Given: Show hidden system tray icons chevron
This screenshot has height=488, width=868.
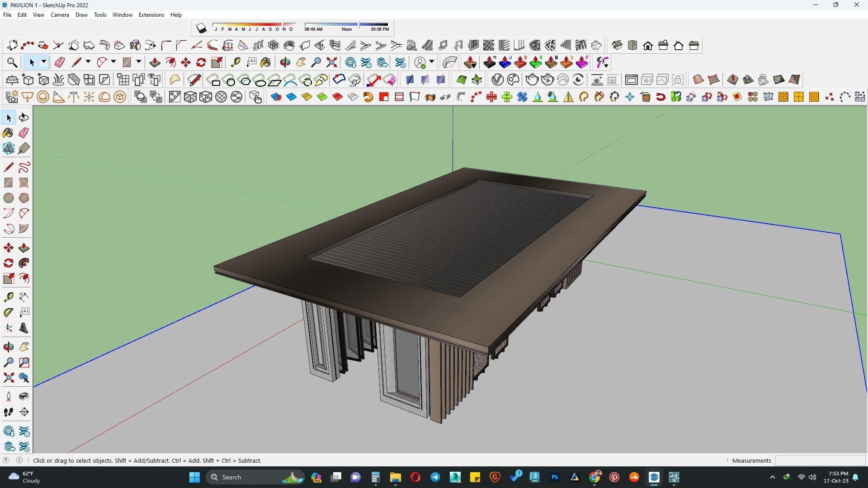Looking at the screenshot, I should [x=772, y=477].
